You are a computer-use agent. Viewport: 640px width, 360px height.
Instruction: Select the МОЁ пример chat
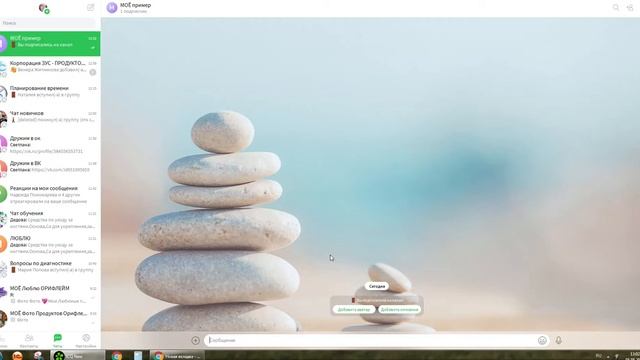tap(50, 44)
